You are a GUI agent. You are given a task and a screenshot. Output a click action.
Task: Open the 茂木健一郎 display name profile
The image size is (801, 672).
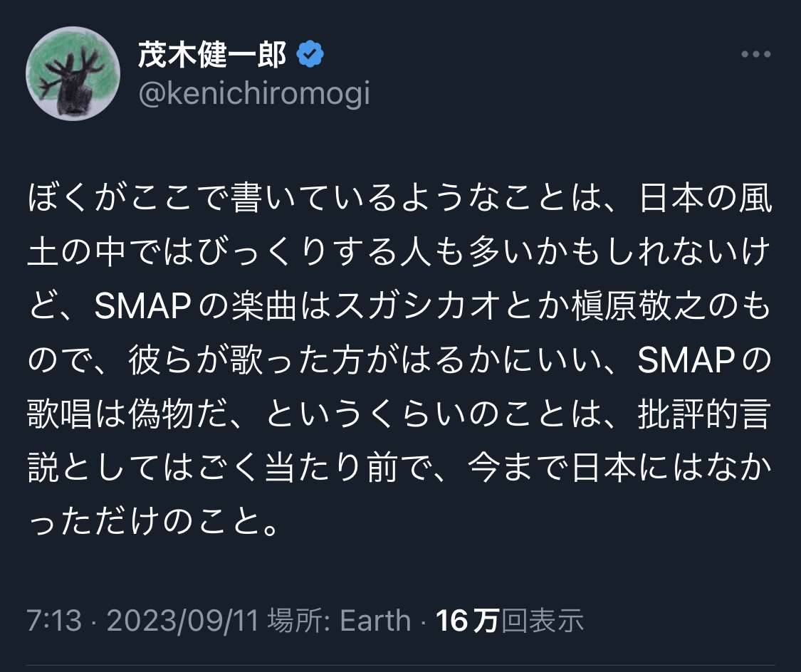click(212, 55)
